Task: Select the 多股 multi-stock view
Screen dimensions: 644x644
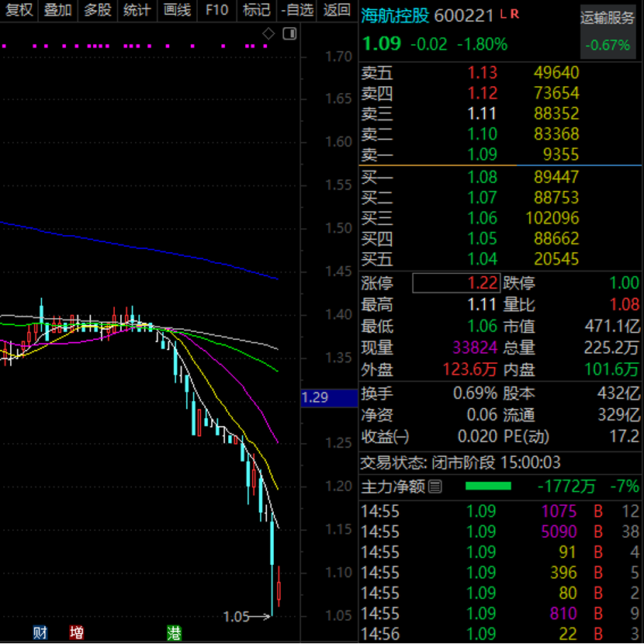Action: [x=98, y=10]
